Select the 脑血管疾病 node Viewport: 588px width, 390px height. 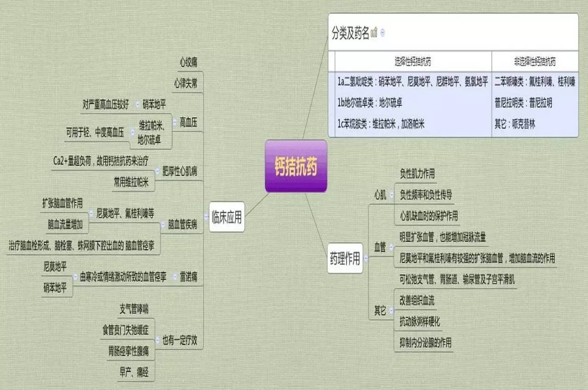coord(182,225)
